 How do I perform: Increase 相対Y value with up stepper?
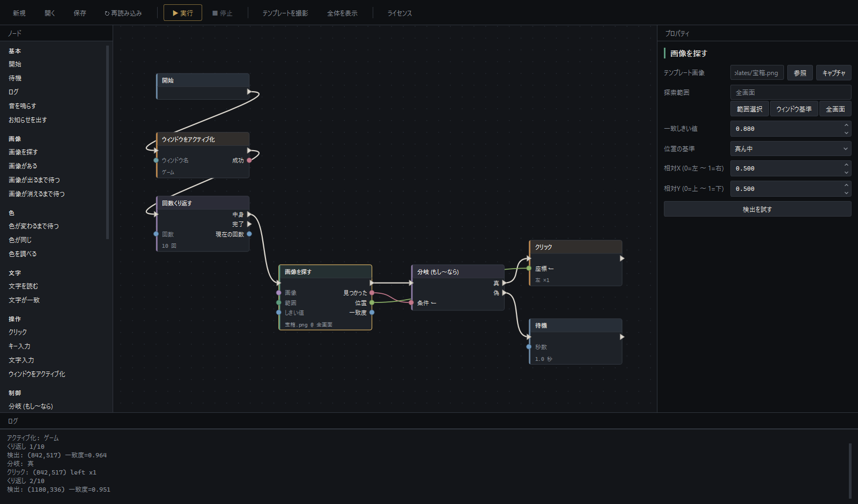pos(846,185)
